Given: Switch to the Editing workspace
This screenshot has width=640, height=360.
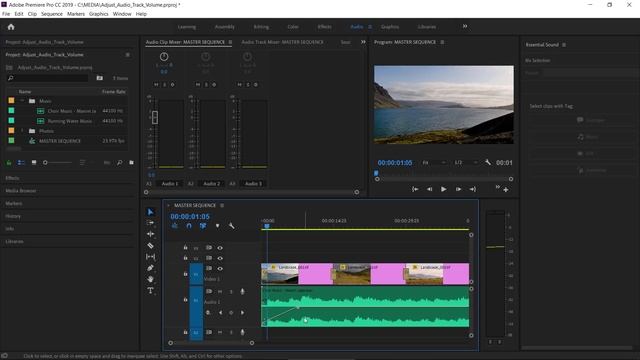Looking at the screenshot, I should [x=261, y=27].
